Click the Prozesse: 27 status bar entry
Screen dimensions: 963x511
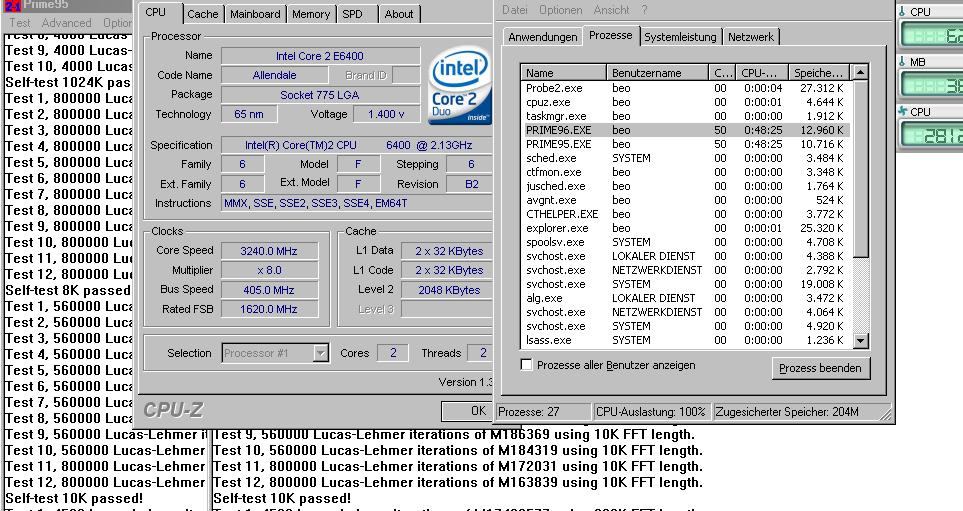(x=543, y=412)
